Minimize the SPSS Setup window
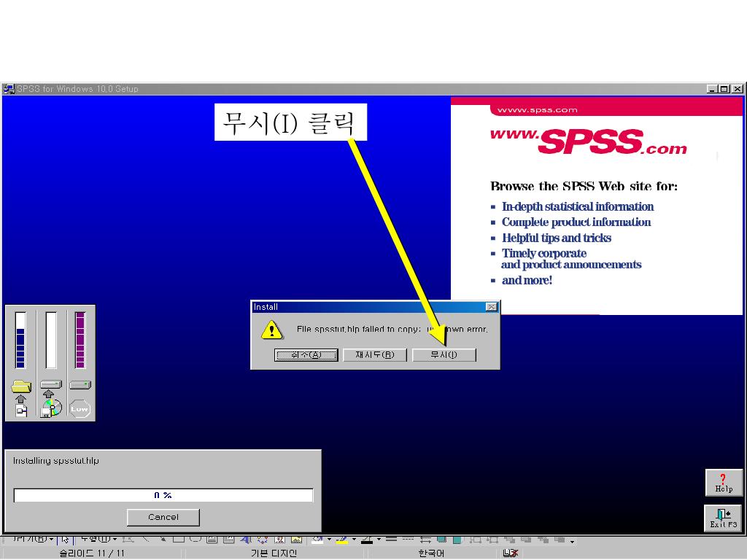Screen dimensions: 747x560 [712, 89]
